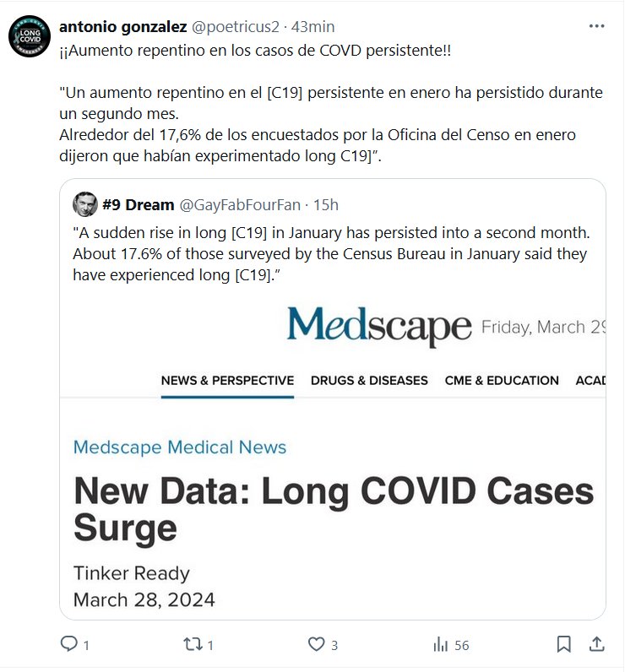Open the three-dot more options menu

pyautogui.click(x=596, y=26)
